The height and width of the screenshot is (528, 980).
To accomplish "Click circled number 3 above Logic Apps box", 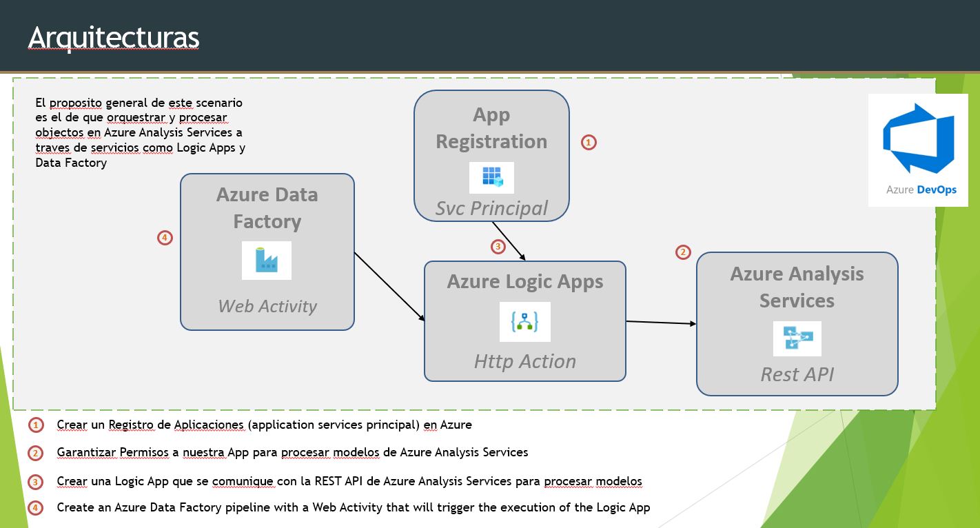I will (x=498, y=246).
